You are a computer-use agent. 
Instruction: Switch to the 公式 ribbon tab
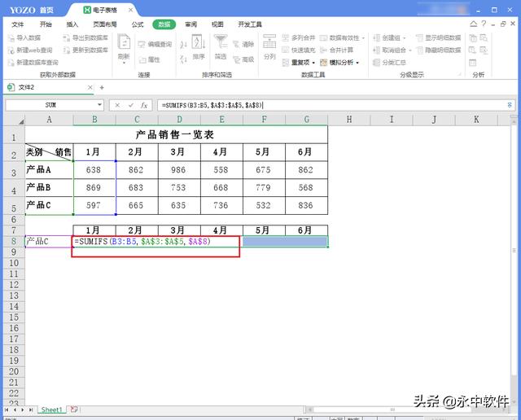click(x=138, y=24)
